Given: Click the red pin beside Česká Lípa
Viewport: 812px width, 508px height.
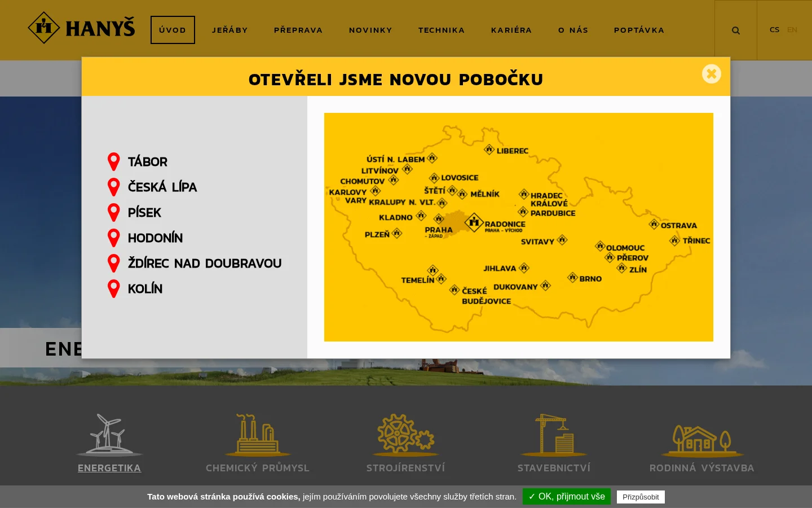Looking at the screenshot, I should [114, 187].
